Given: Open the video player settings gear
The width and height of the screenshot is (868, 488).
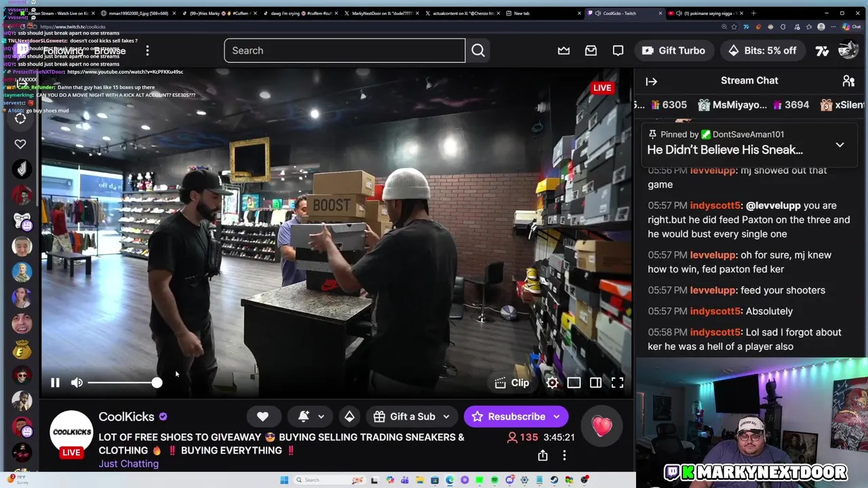Looking at the screenshot, I should (x=552, y=383).
